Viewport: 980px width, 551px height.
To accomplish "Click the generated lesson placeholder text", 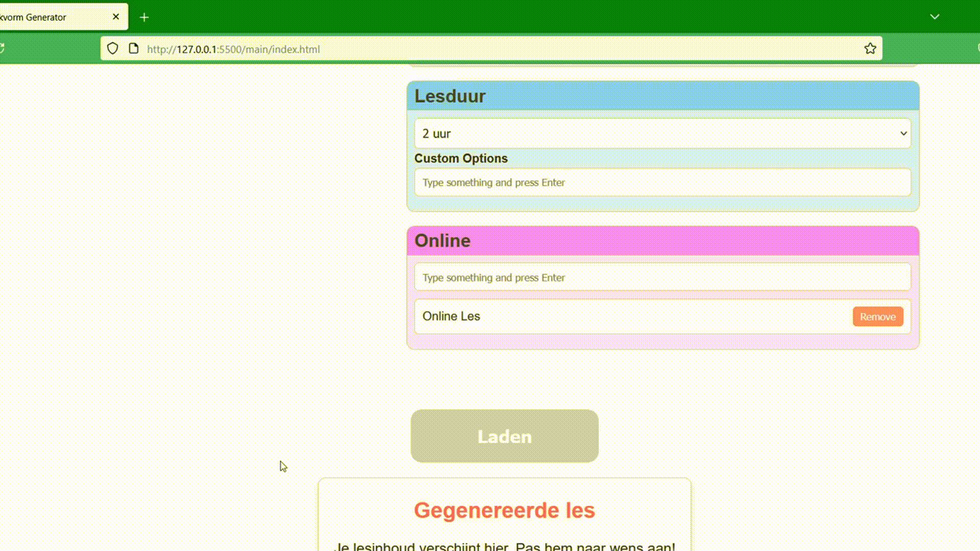I will (x=504, y=546).
